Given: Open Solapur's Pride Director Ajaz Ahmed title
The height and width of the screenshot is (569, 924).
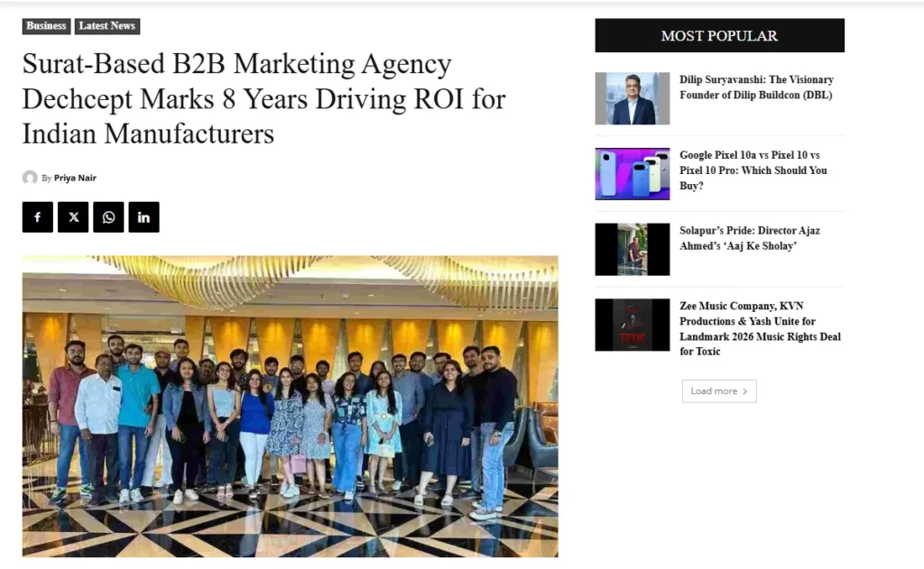Looking at the screenshot, I should [749, 238].
